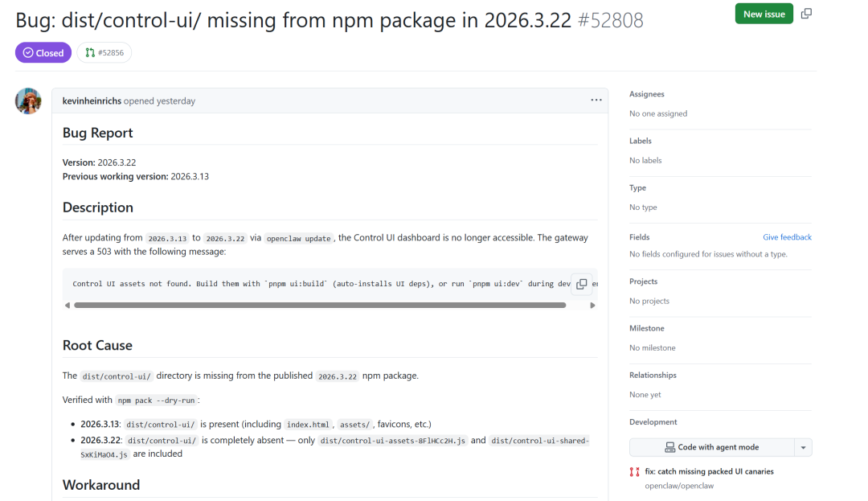The image size is (868, 501).
Task: Open the Assignees sidebar section
Action: click(646, 94)
